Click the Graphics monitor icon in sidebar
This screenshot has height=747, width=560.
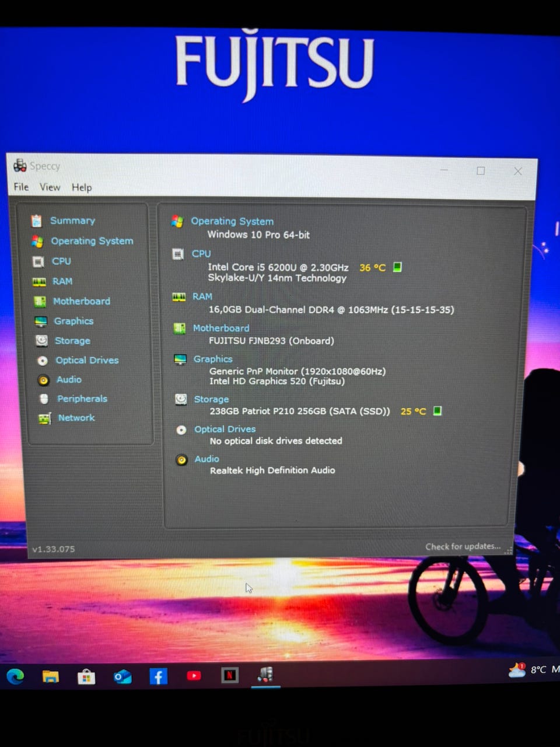41,322
